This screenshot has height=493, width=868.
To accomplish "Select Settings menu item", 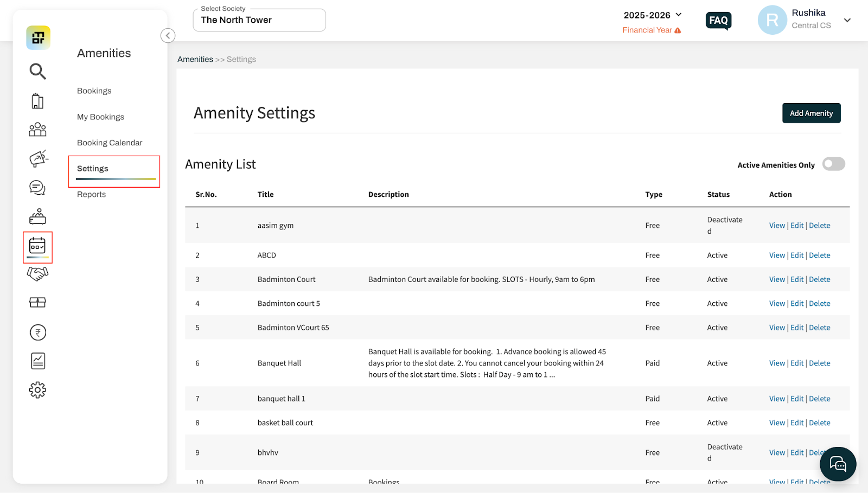I will pyautogui.click(x=93, y=169).
